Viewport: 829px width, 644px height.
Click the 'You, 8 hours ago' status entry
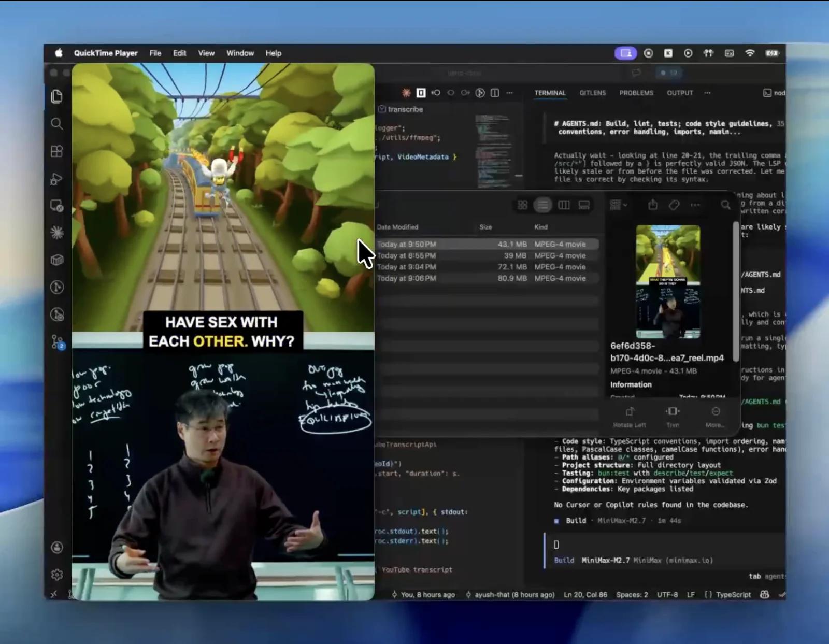pos(423,594)
